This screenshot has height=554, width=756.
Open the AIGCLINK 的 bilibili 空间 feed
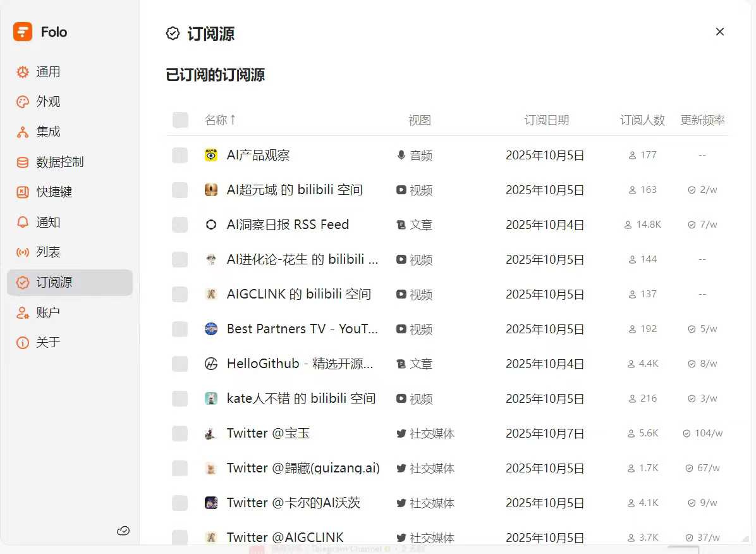pyautogui.click(x=298, y=294)
